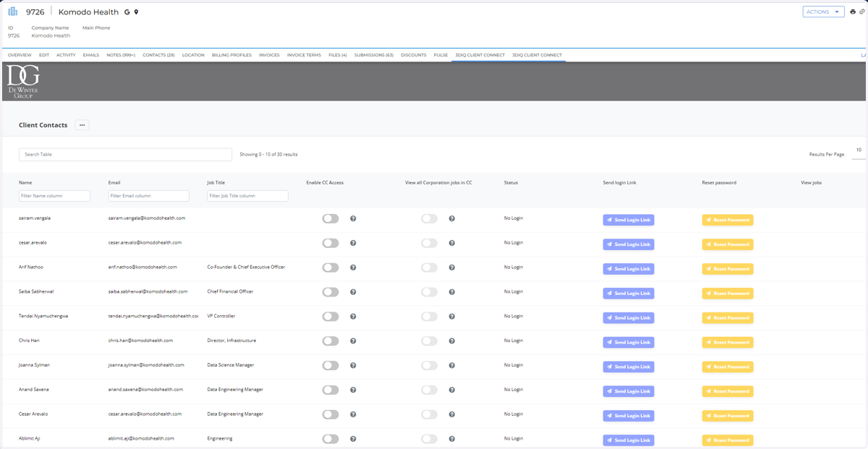868x449 pixels.
Task: Help icon for Arif Nathoo view-all-jobs toggle
Action: coord(452,268)
